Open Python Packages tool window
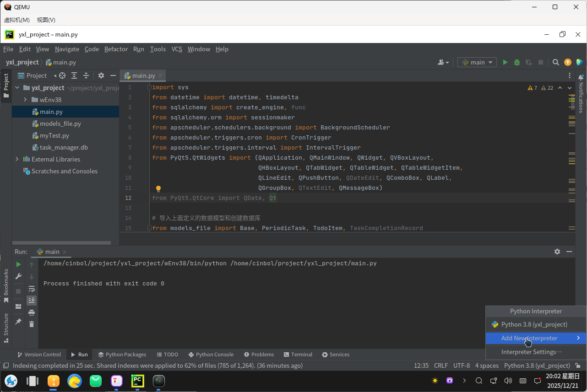The height and width of the screenshot is (392, 587). click(x=122, y=354)
